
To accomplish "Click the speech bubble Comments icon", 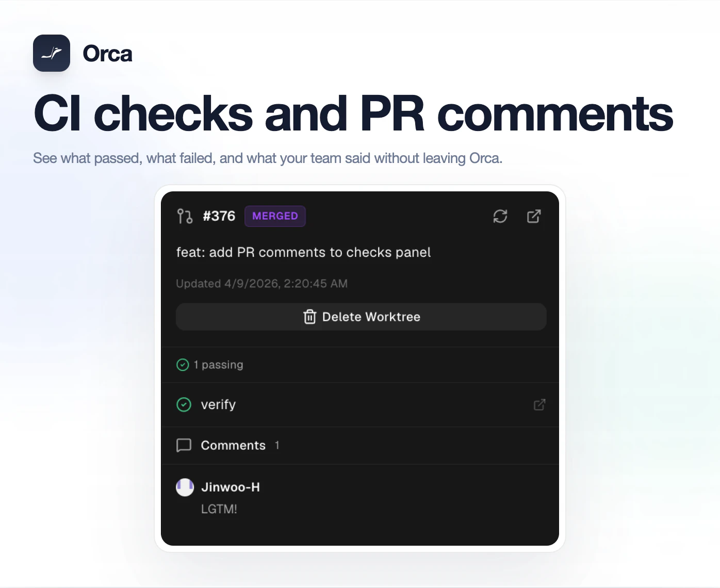I will point(184,445).
